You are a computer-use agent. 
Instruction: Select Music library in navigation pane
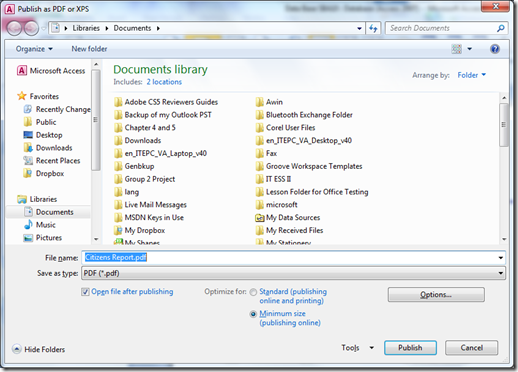point(40,225)
